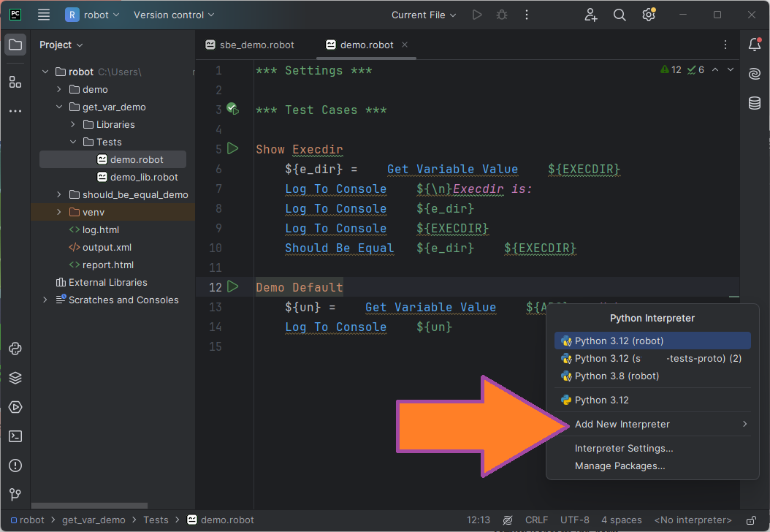Open the Git branch tool window
This screenshot has width=770, height=532.
(x=15, y=494)
